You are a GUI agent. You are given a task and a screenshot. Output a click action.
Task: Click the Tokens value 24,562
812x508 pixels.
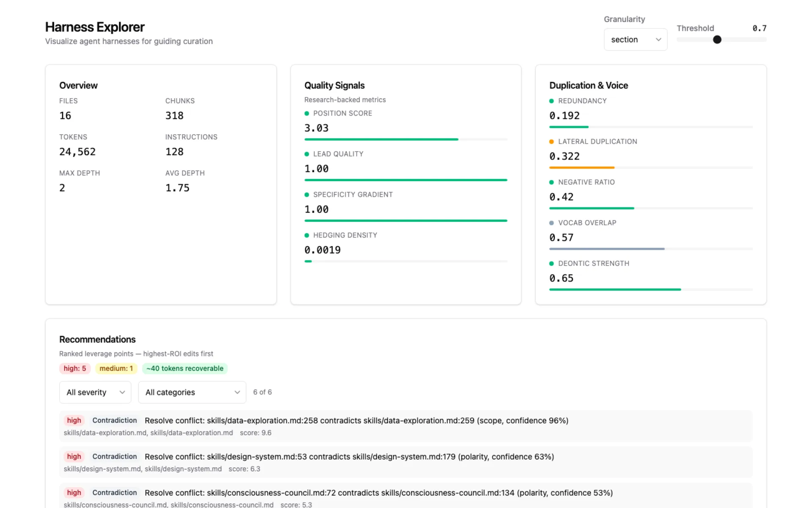(77, 152)
